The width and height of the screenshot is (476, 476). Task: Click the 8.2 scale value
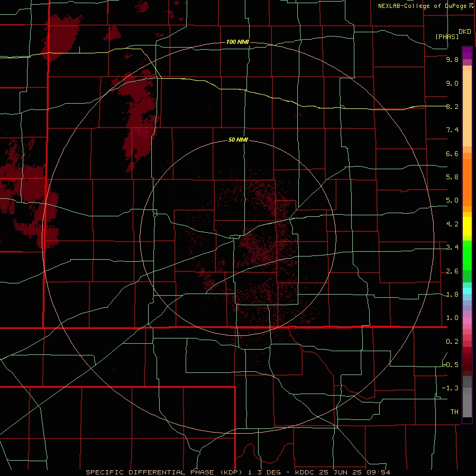pyautogui.click(x=452, y=106)
